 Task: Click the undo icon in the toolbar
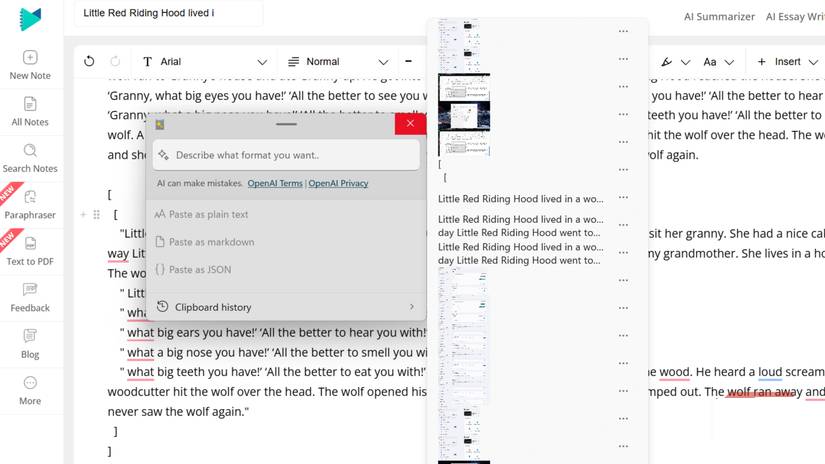(x=89, y=62)
